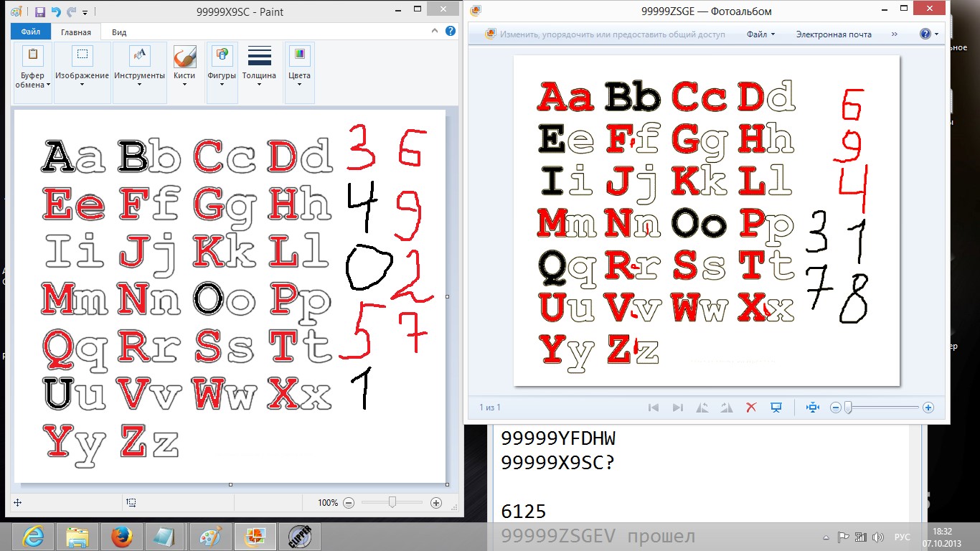Click the 100% zoom value in Paint status bar
This screenshot has height=551, width=980.
(x=328, y=503)
